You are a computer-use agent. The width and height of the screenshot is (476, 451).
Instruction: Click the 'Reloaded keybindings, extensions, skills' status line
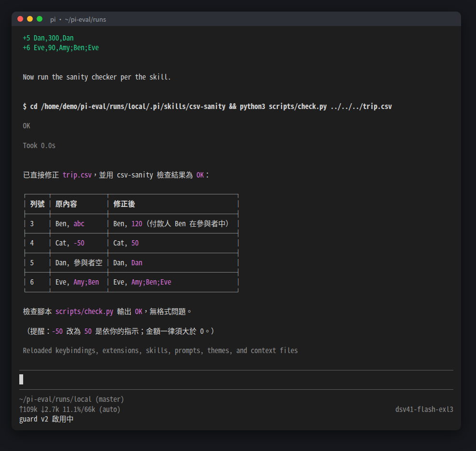[x=160, y=351]
